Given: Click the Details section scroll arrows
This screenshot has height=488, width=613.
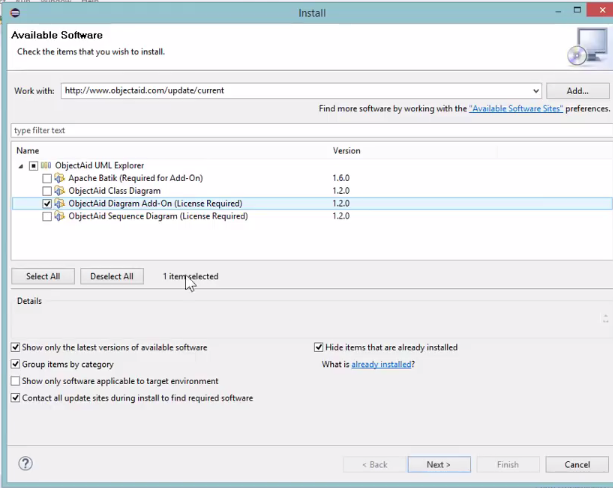Looking at the screenshot, I should click(x=605, y=319).
